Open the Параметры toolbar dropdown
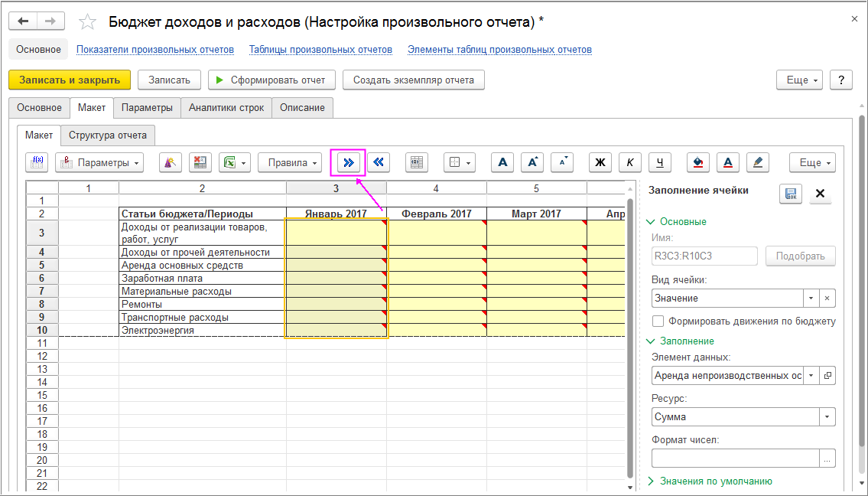This screenshot has height=496, width=868. click(x=99, y=162)
